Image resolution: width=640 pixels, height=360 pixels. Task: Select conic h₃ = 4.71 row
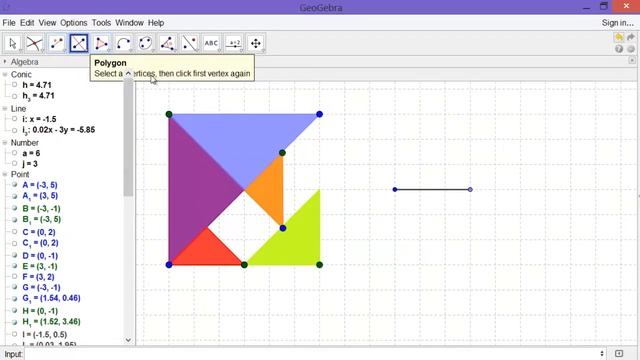pos(38,96)
